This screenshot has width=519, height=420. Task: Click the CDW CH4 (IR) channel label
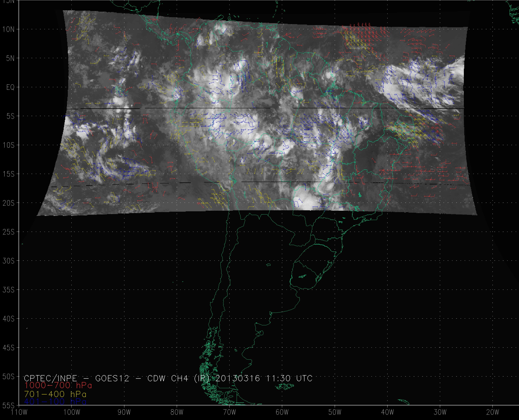(178, 378)
